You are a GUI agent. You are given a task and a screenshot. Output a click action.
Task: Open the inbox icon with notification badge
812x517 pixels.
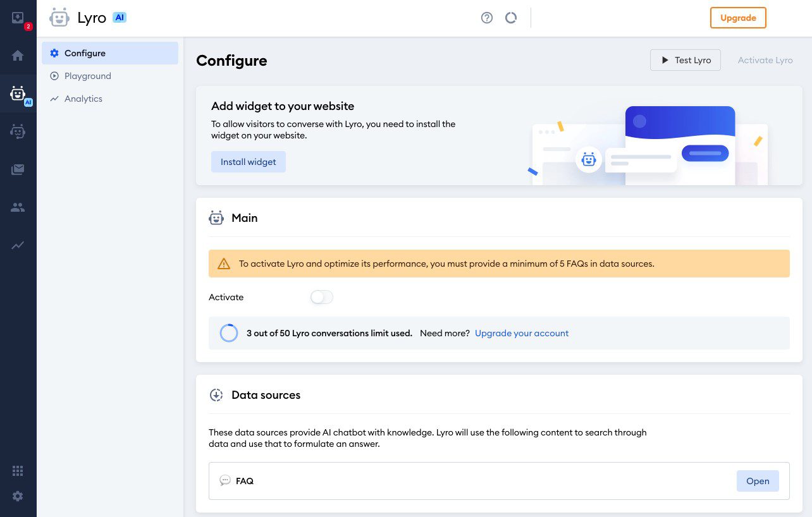pos(18,18)
